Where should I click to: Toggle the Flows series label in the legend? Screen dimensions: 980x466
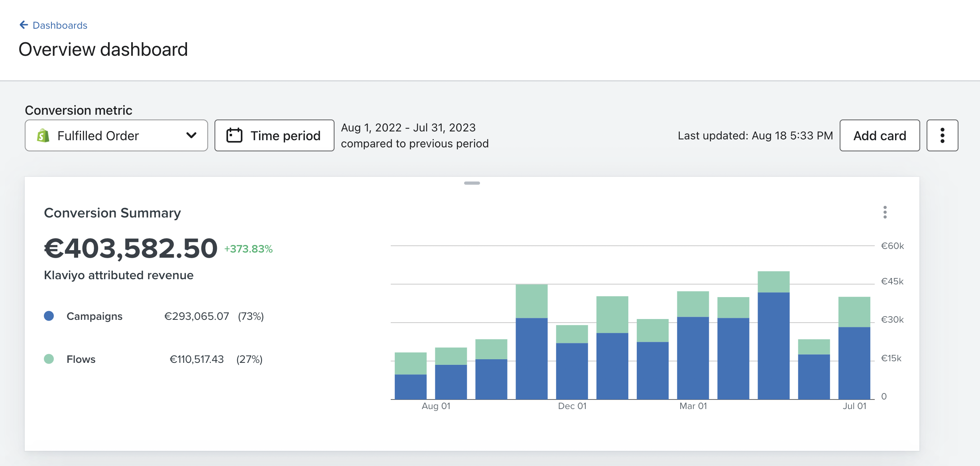coord(81,359)
